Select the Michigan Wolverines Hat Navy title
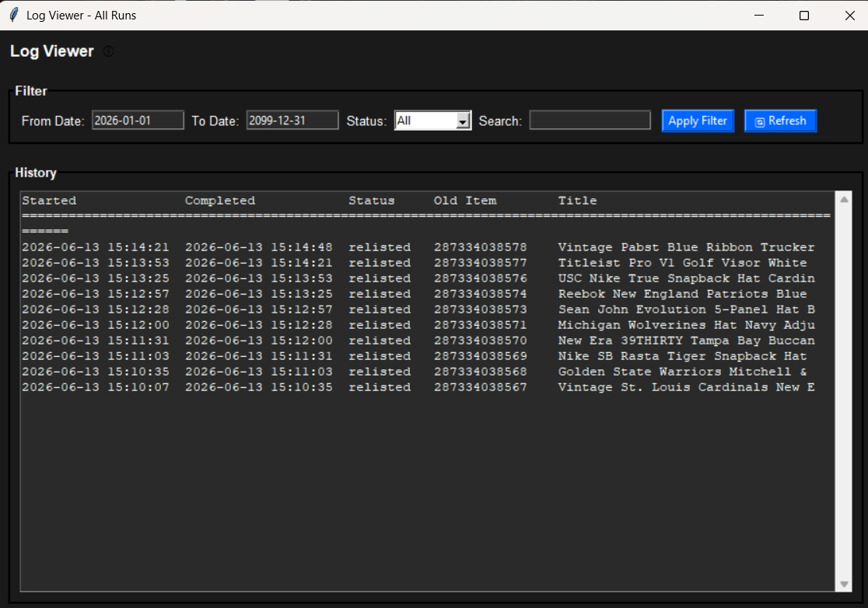Viewport: 868px width, 608px height. click(x=686, y=325)
